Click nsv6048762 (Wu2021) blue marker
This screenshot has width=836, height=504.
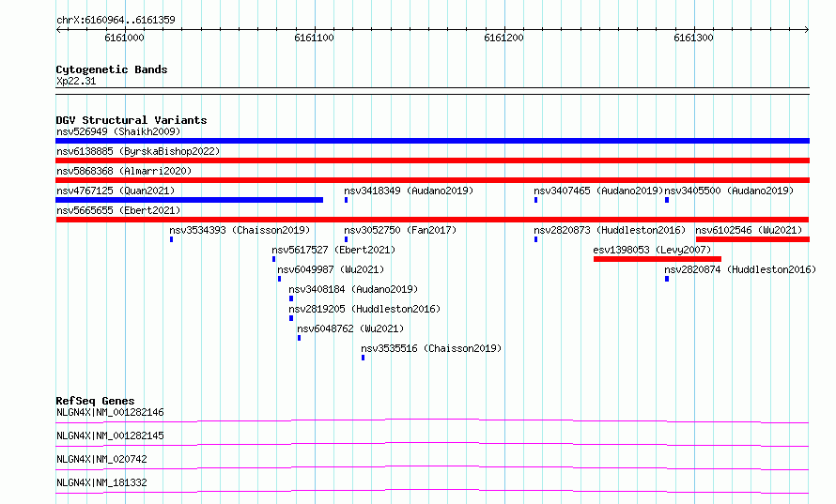click(x=299, y=338)
